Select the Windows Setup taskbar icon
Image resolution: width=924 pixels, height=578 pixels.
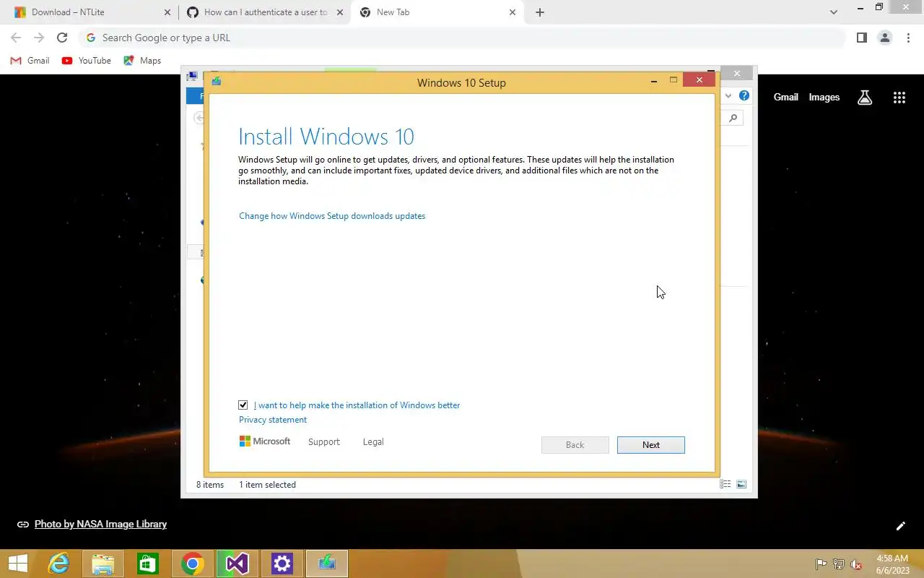pyautogui.click(x=326, y=564)
